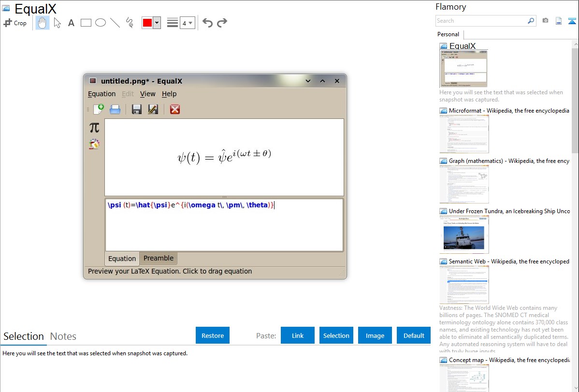Open the EqualX snapshot thumbnail in sidebar
This screenshot has height=392, width=579.
(463, 69)
